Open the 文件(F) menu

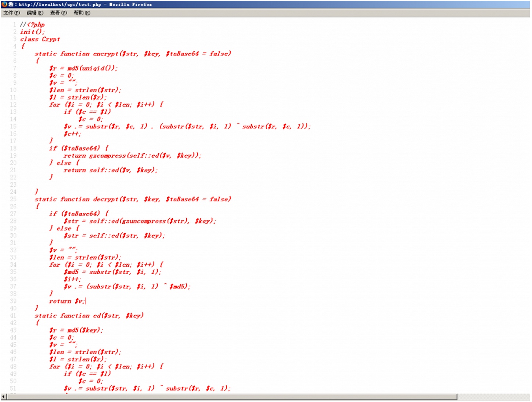[x=11, y=13]
